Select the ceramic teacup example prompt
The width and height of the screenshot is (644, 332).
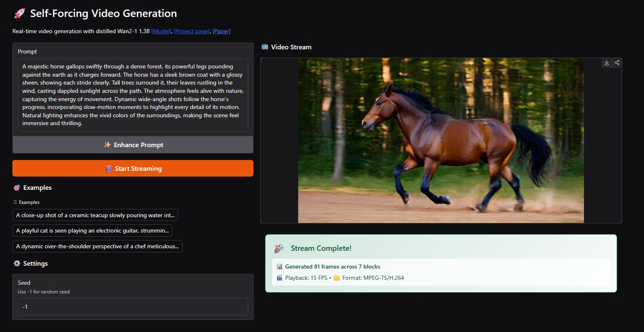point(95,215)
